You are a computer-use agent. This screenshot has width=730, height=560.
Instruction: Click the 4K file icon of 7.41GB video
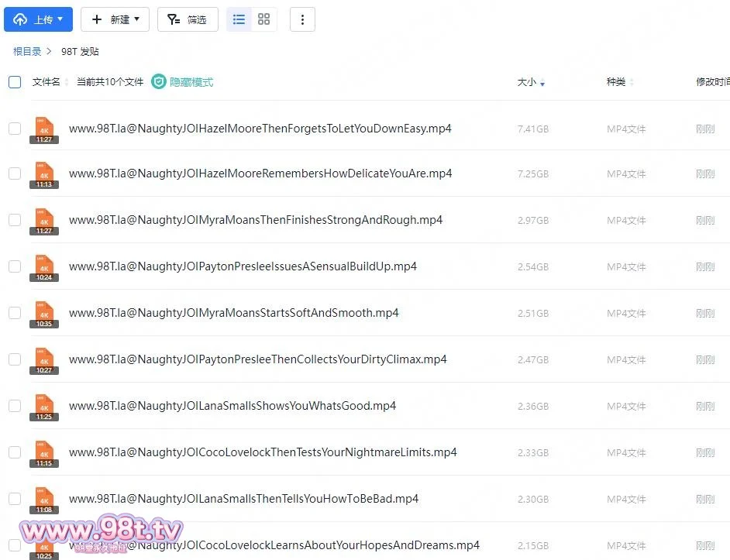click(44, 129)
